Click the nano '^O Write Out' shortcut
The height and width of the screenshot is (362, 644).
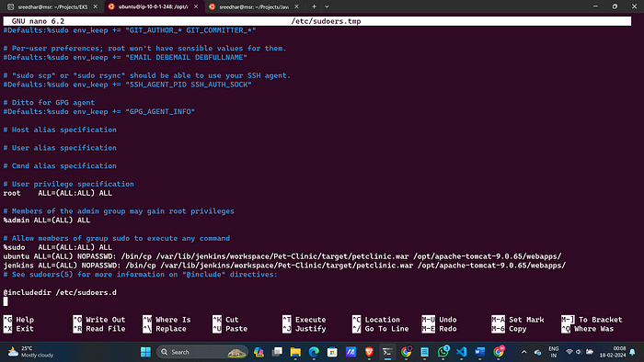99,320
